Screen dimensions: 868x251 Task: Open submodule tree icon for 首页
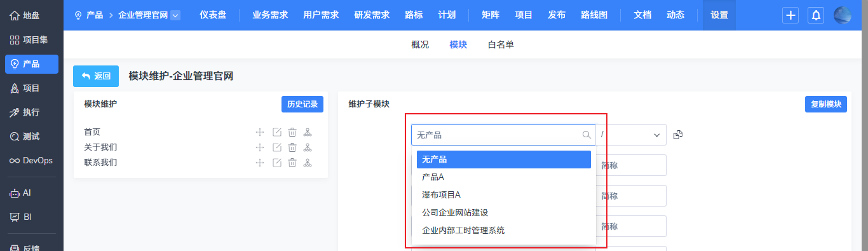point(308,132)
